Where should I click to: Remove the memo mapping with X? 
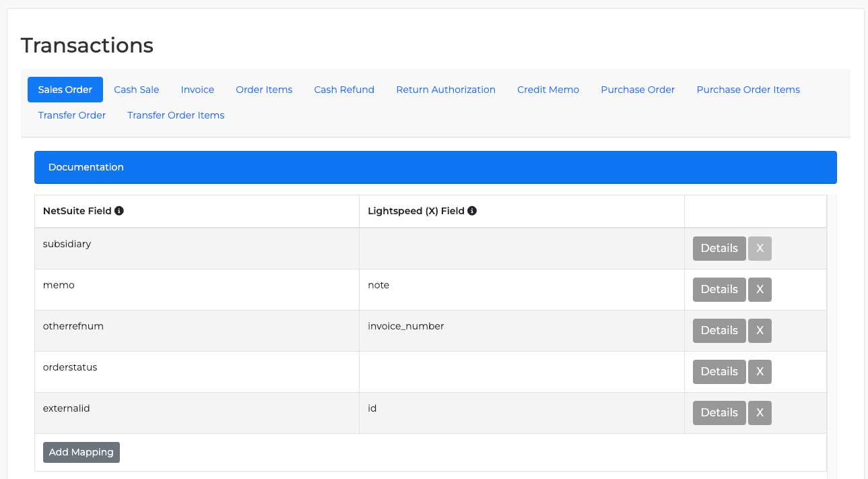click(x=760, y=290)
